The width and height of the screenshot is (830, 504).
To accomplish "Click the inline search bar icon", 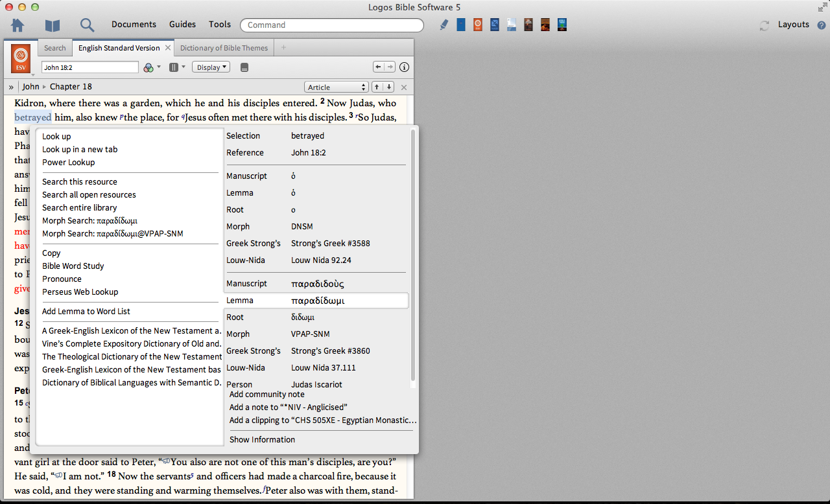I will (x=244, y=67).
